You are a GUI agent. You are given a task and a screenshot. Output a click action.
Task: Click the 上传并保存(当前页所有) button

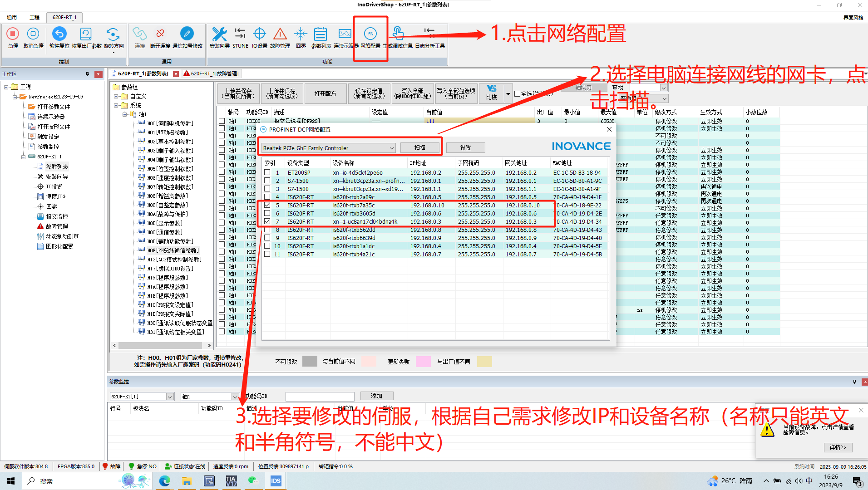pyautogui.click(x=238, y=93)
